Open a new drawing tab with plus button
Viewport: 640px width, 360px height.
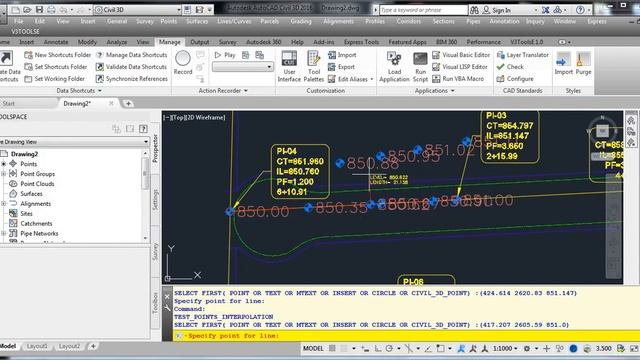[128, 104]
